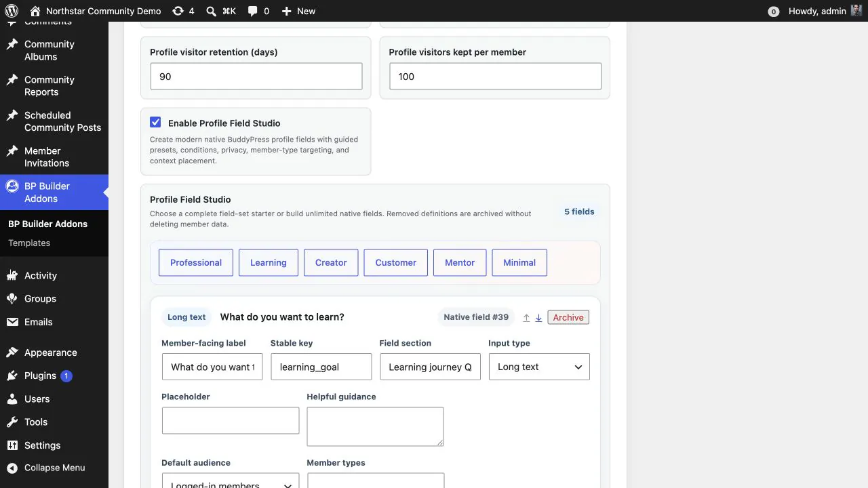Click the Native field #39 badge

476,317
